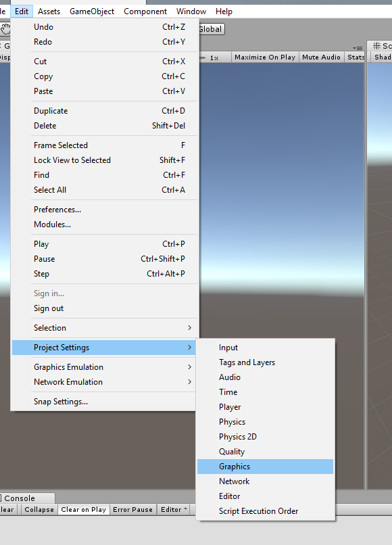Choose Select All menu entry
Screen dimensions: 392x545
[x=105, y=190]
